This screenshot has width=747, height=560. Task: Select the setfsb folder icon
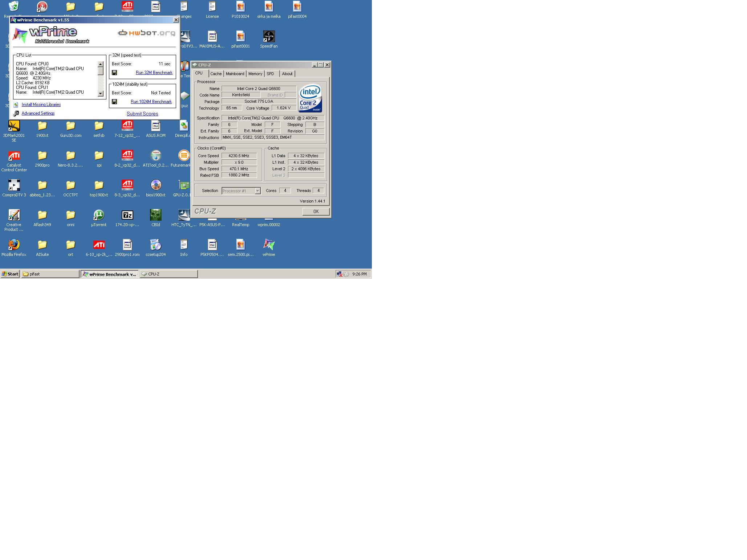pyautogui.click(x=99, y=129)
